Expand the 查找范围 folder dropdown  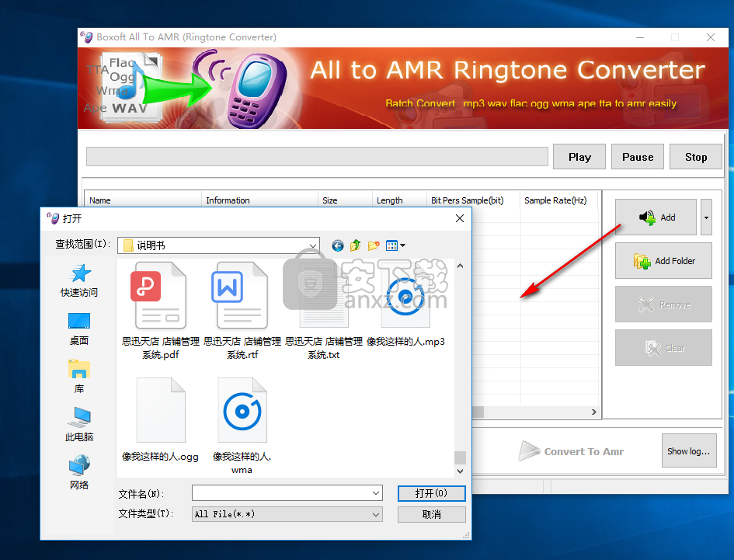click(x=313, y=245)
